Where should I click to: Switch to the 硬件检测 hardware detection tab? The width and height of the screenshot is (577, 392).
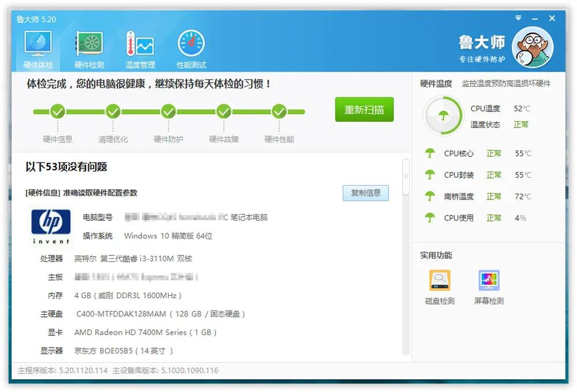click(89, 50)
